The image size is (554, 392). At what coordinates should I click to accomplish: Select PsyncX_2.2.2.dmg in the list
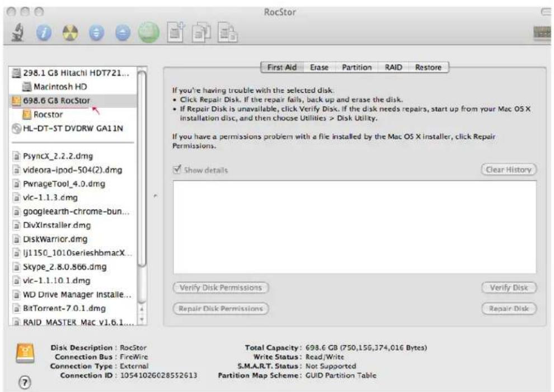72,156
